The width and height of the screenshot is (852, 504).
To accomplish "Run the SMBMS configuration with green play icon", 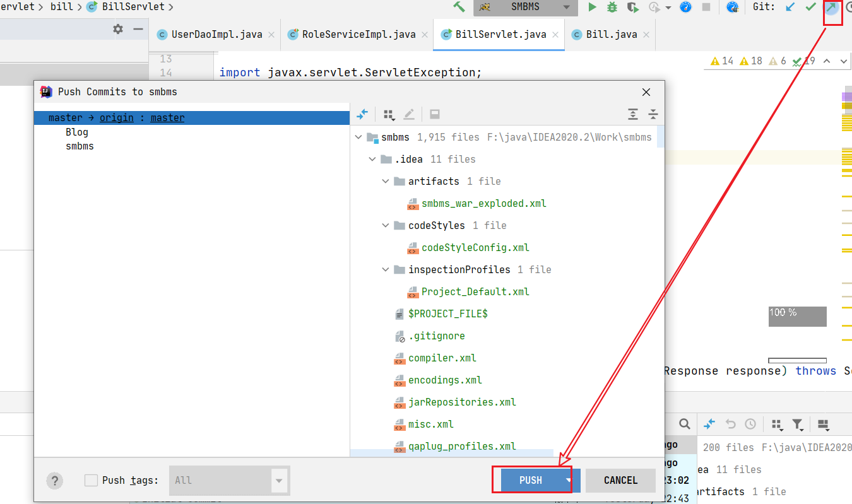I will (x=592, y=7).
